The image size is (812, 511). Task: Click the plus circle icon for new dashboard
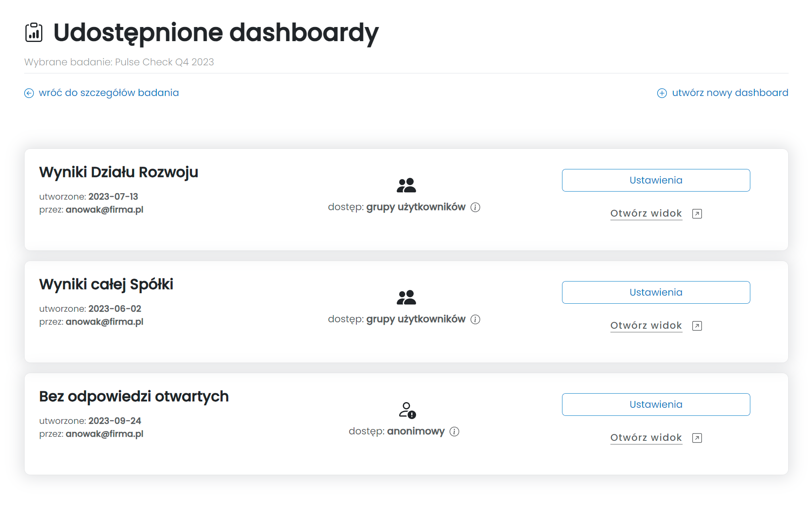pyautogui.click(x=662, y=93)
